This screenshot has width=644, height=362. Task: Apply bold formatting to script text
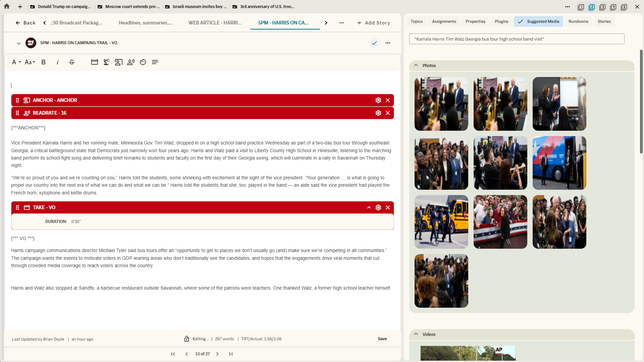tap(43, 62)
